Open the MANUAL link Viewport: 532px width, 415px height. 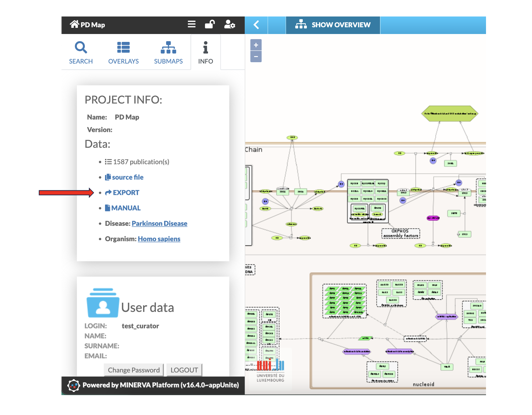(126, 208)
